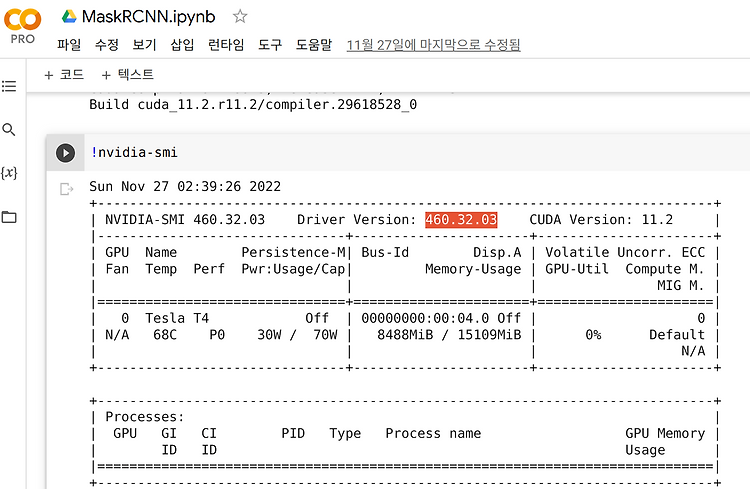
Task: Open the last-modified November 27 revision link
Action: point(433,45)
